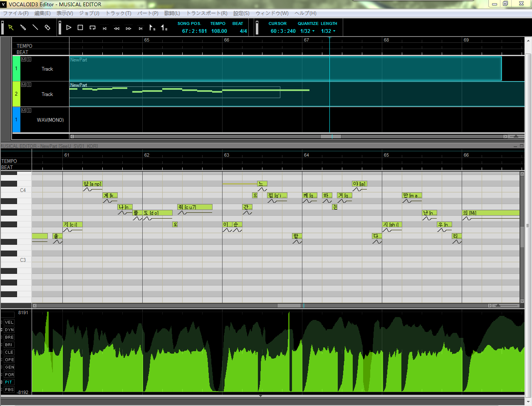Click the piano roll right scroll arrow

[x=490, y=305]
